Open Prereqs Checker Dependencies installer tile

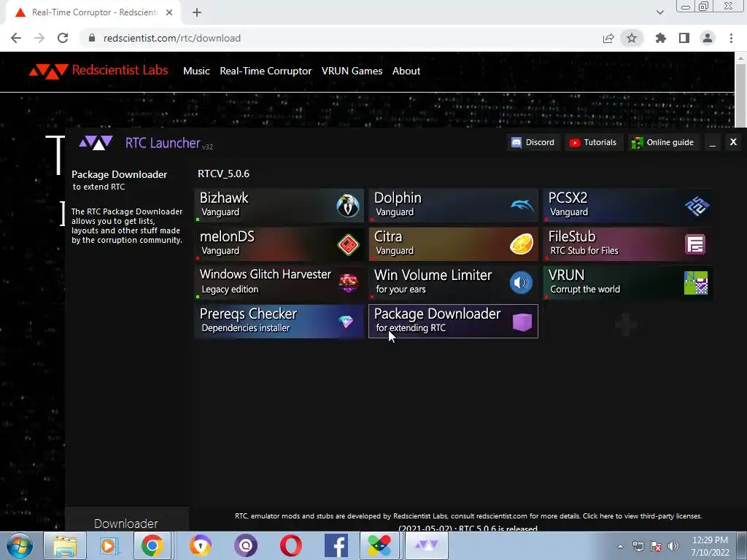tap(279, 322)
